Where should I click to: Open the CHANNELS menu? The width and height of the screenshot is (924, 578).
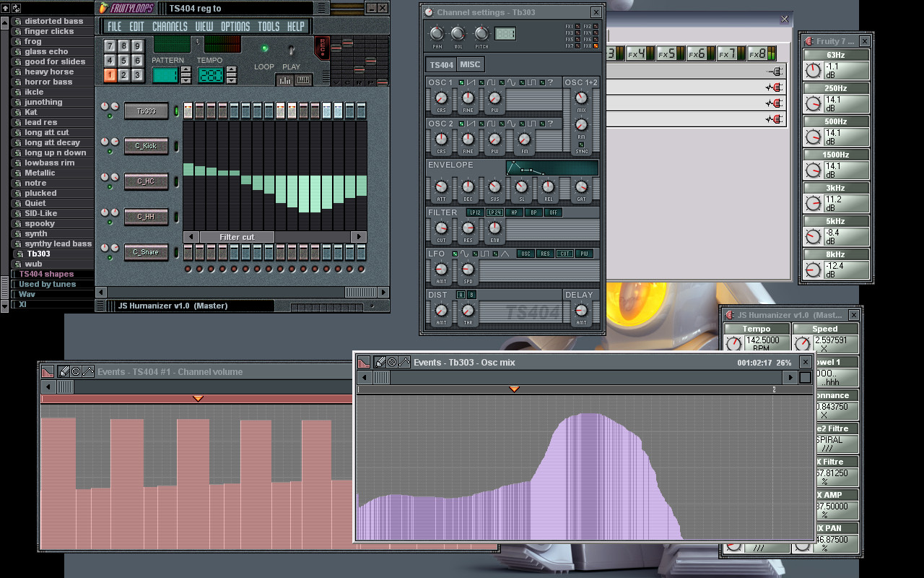[170, 27]
